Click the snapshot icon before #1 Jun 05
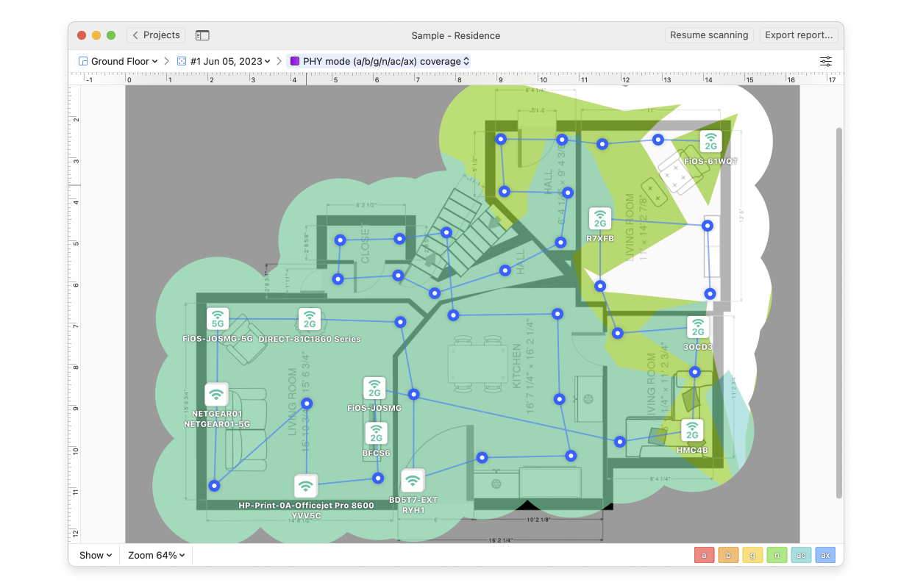Screen dimensions: 912x588 (x=182, y=62)
